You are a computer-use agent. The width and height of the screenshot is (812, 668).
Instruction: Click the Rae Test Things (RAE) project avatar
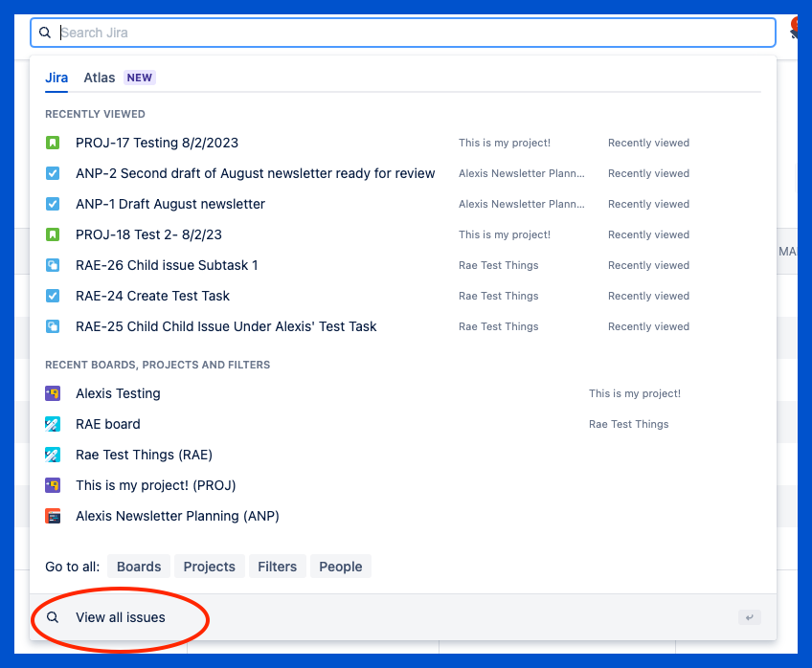[53, 455]
